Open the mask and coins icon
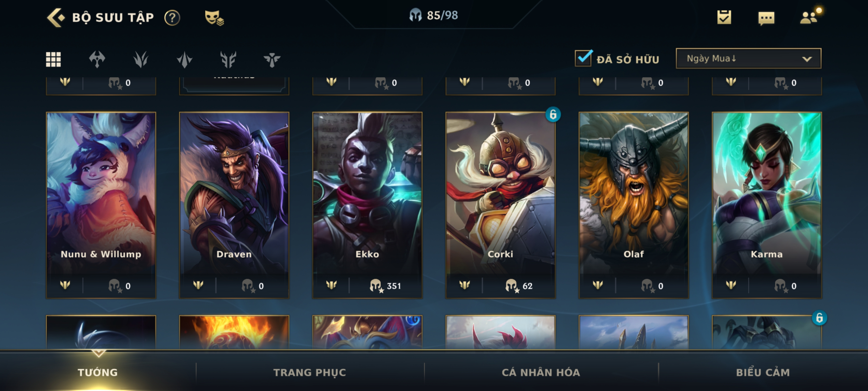Viewport: 868px width, 391px height. tap(214, 18)
